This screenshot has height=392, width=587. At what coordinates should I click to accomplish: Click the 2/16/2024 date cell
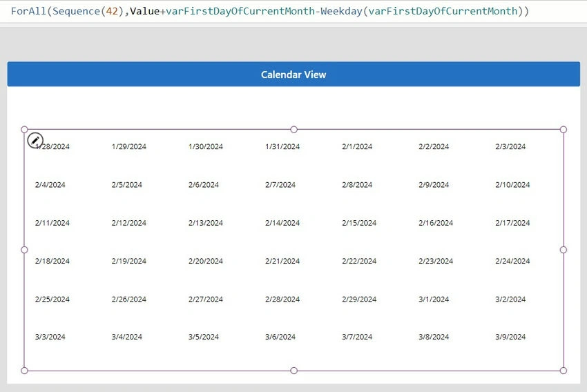[x=436, y=223]
